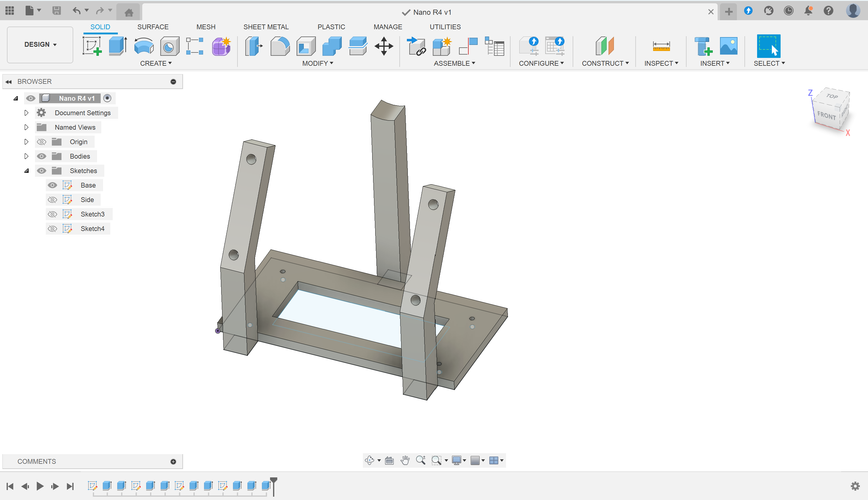Viewport: 868px width, 500px height.
Task: Select the Revolve tool
Action: (143, 46)
